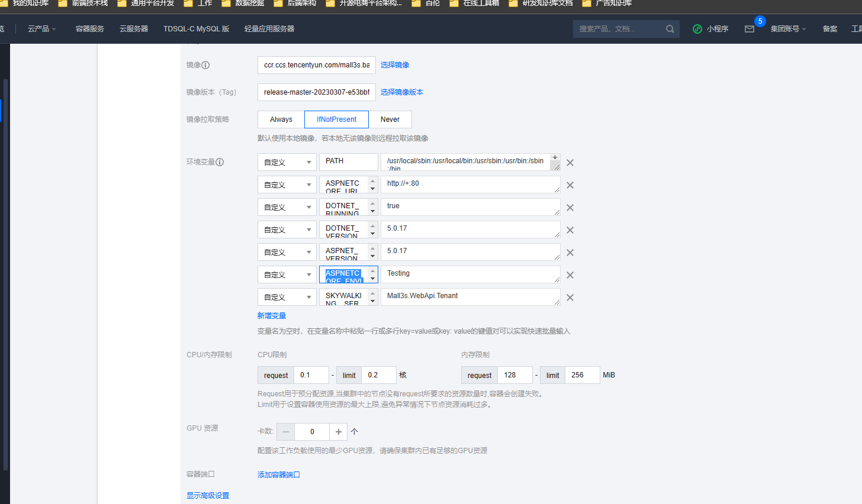Delete the PATH environment variable row
Screen dimensions: 862x504
coord(570,163)
